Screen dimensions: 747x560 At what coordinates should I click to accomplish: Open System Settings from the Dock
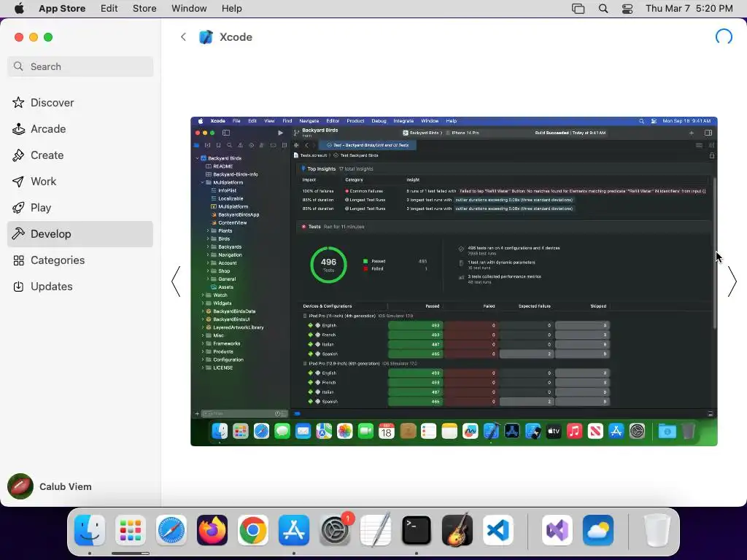click(x=335, y=530)
